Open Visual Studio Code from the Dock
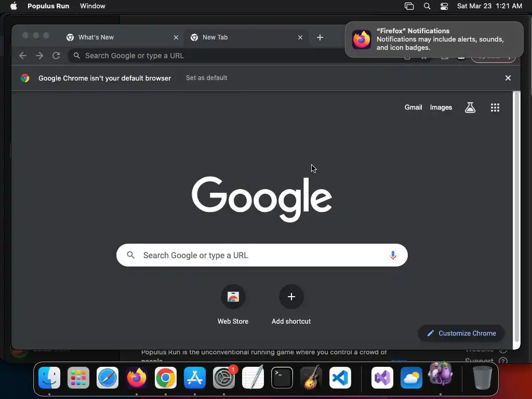This screenshot has width=532, height=399. coord(340,378)
